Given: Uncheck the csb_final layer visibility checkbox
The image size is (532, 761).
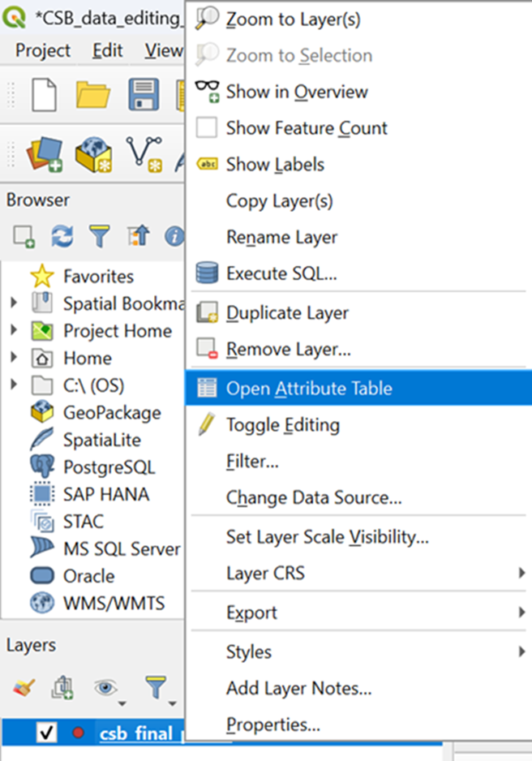Looking at the screenshot, I should pos(46,733).
